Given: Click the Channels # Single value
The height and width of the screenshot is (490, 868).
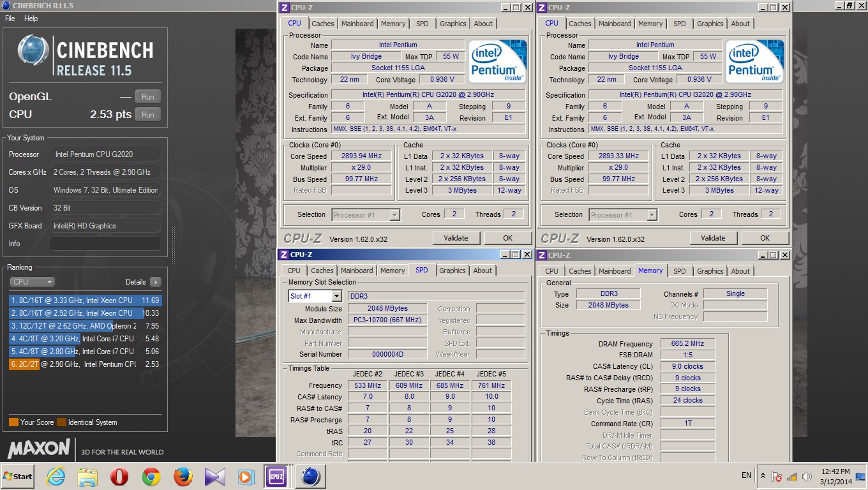Looking at the screenshot, I should coord(735,293).
